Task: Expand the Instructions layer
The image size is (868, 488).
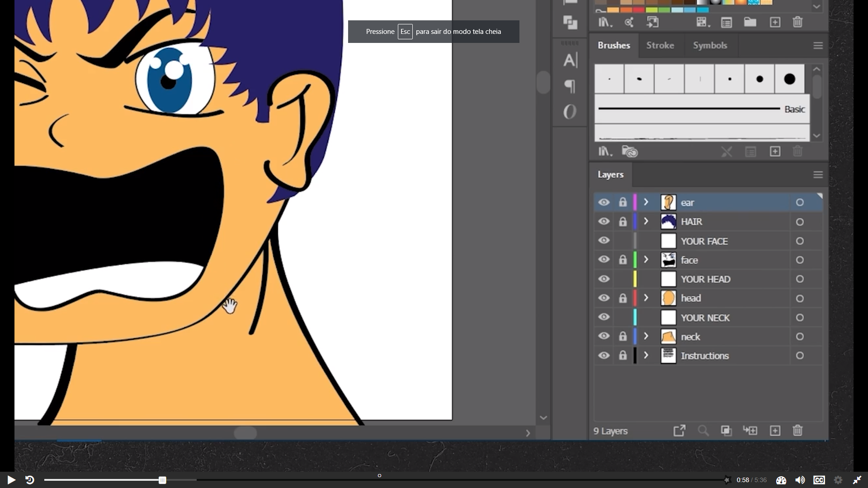Action: coord(646,356)
